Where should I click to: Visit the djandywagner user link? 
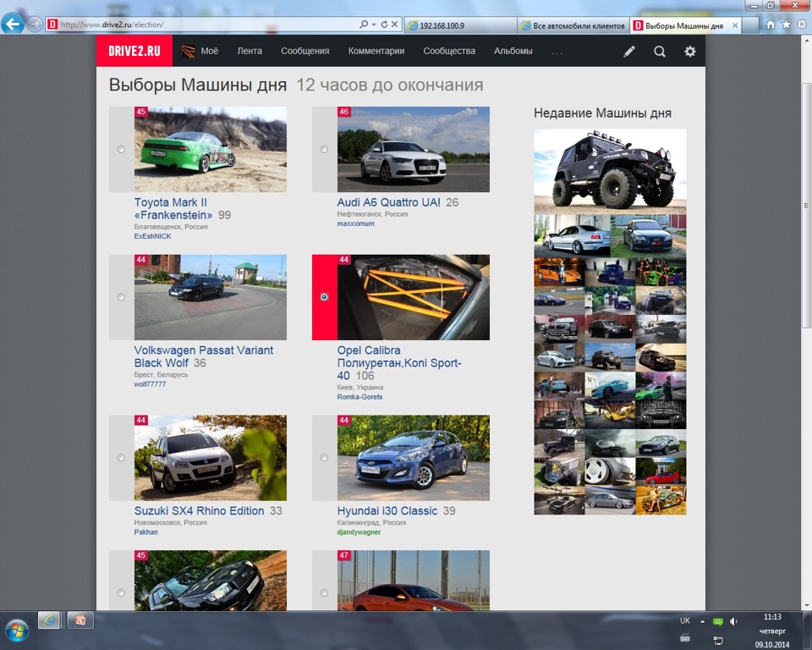coord(359,532)
